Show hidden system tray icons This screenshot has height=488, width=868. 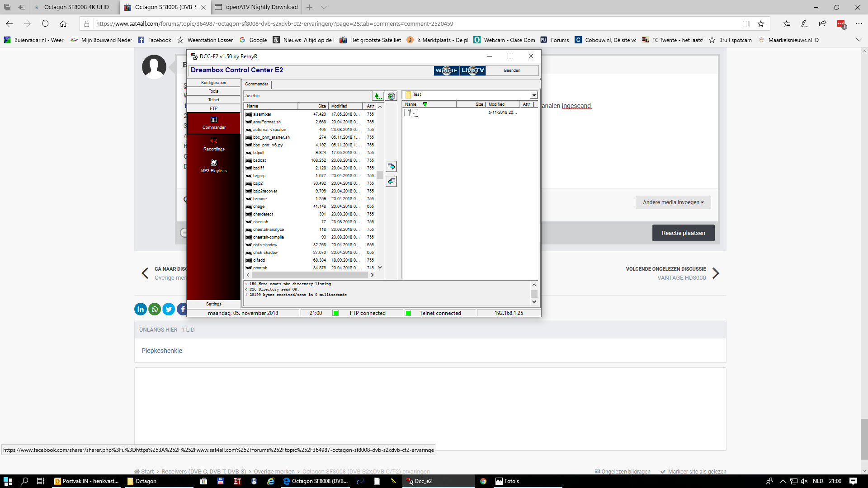(x=783, y=481)
